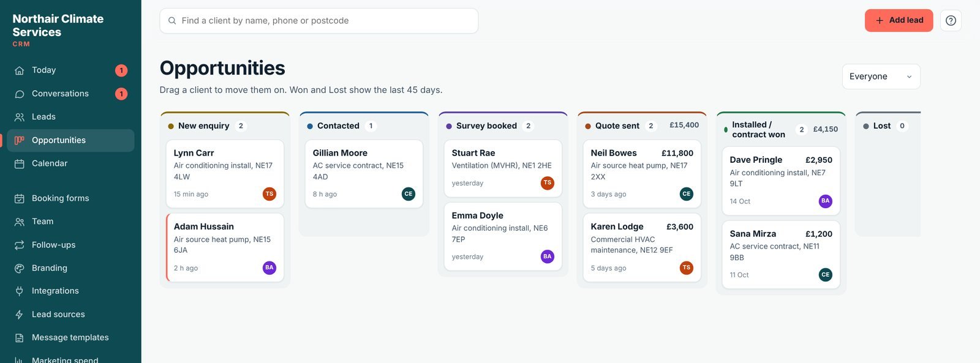Screen dimensions: 980x363
Task: Open Conversations from the sidebar
Action: coord(70,94)
